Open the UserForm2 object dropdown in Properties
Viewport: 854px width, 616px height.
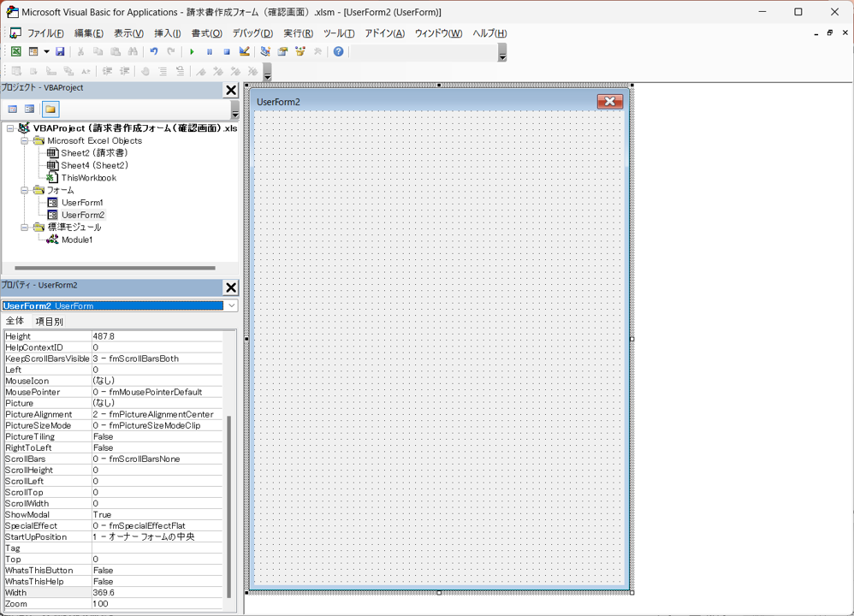click(231, 305)
